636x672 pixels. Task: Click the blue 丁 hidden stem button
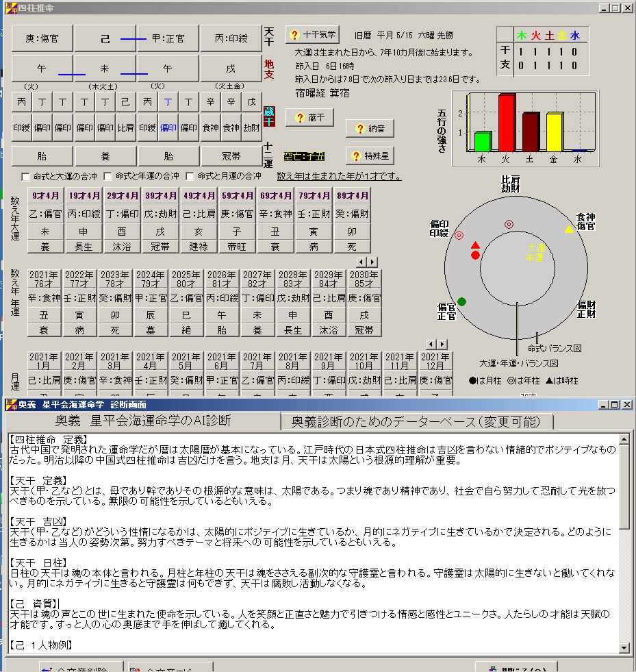click(168, 102)
